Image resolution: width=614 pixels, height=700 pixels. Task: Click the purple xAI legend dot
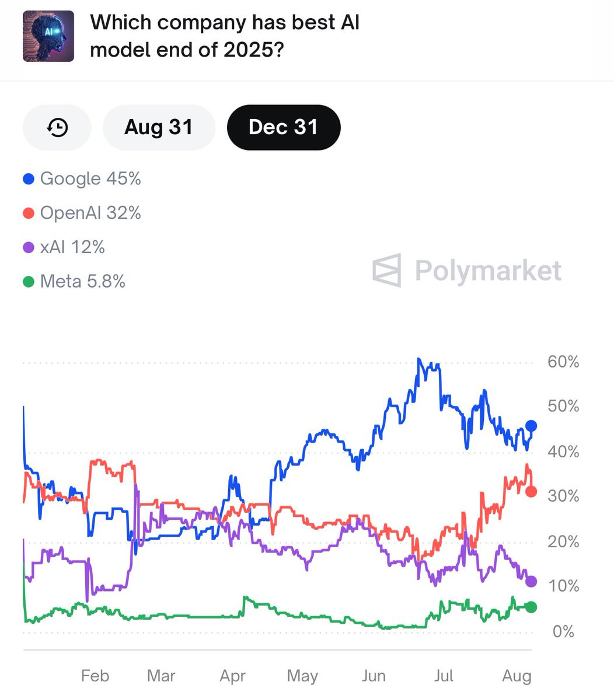[29, 248]
